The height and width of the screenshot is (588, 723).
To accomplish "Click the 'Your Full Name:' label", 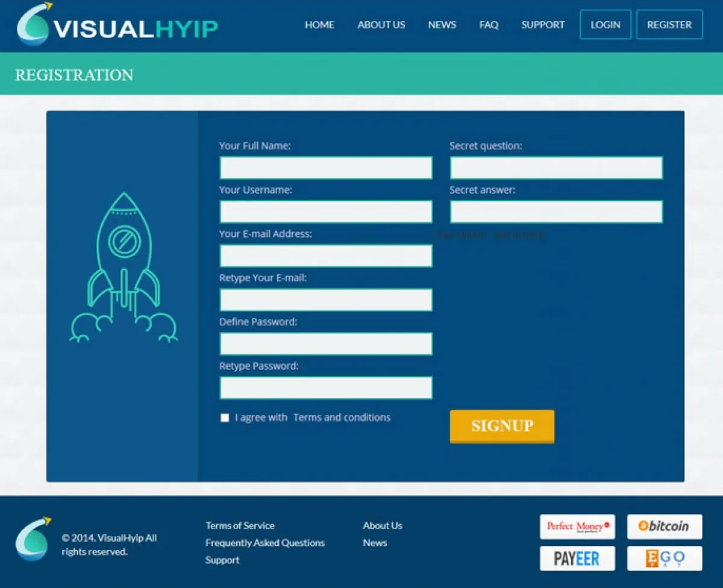I will [255, 146].
